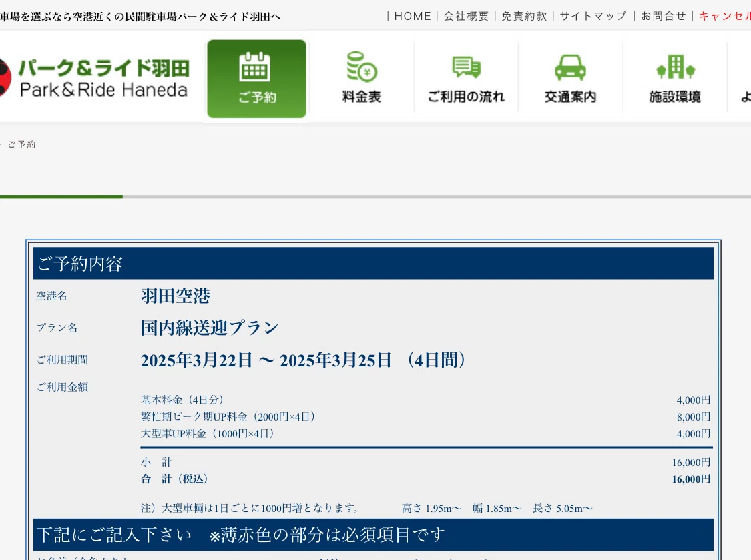Go to the 施設環境 menu text
The image size is (751, 560).
coord(675,97)
